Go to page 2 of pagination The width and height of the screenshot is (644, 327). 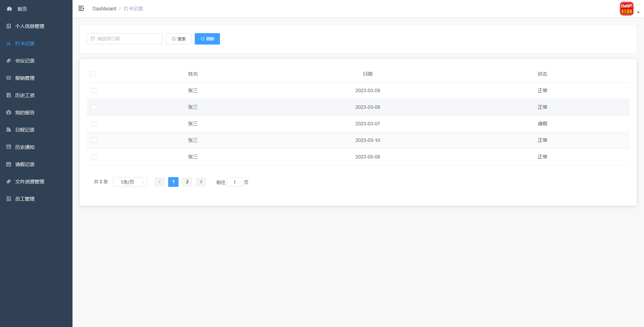tap(187, 182)
